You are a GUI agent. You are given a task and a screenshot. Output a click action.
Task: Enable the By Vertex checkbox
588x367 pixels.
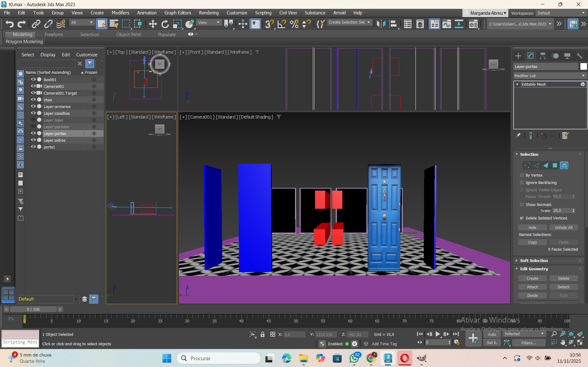(x=522, y=175)
